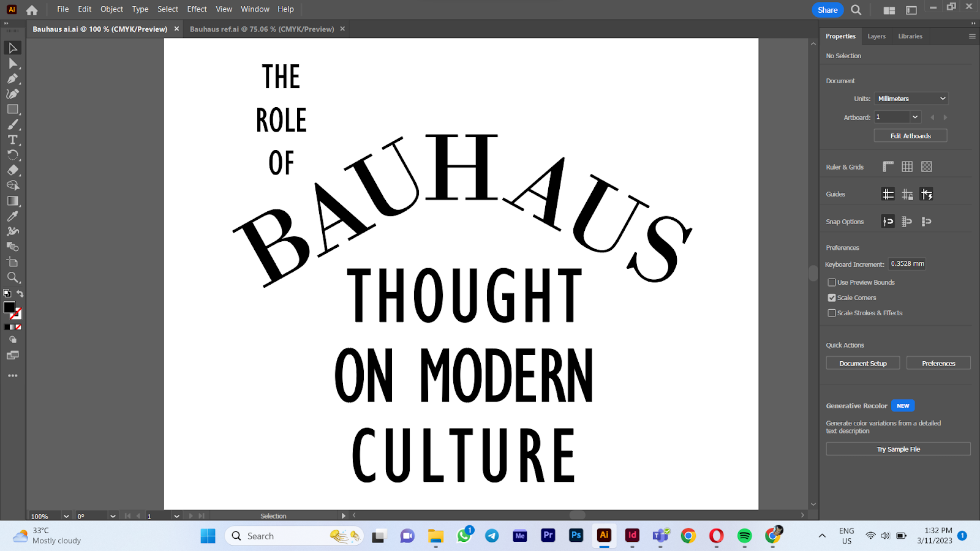Image resolution: width=980 pixels, height=551 pixels.
Task: Open the Effect menu
Action: click(x=197, y=9)
